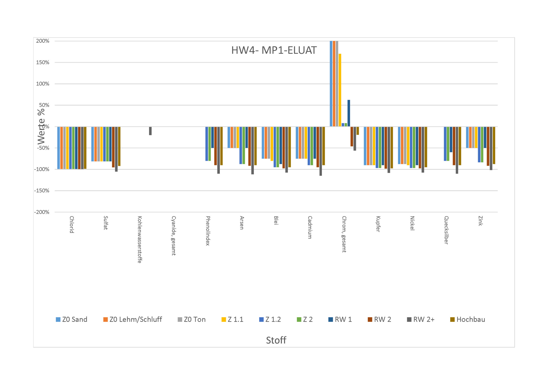Click the yellow Z 1.1 Chrom bar
Viewport: 555px width, 392px height.
(x=340, y=90)
